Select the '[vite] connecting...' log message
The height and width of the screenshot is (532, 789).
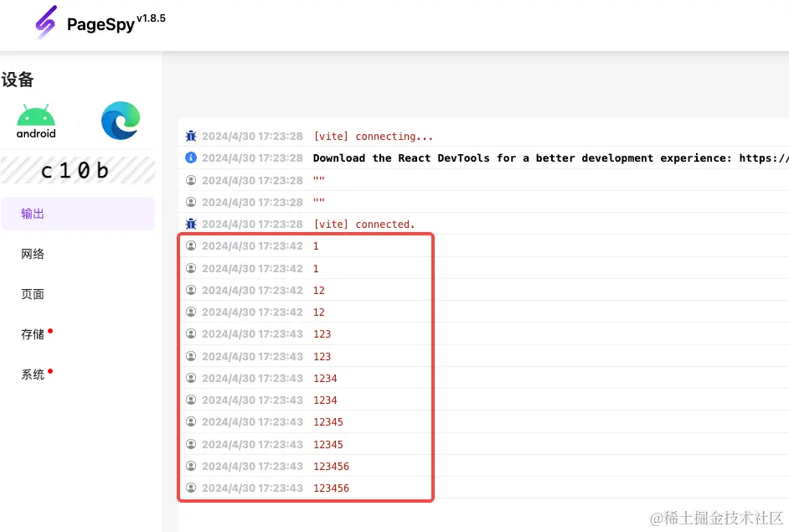click(x=373, y=137)
